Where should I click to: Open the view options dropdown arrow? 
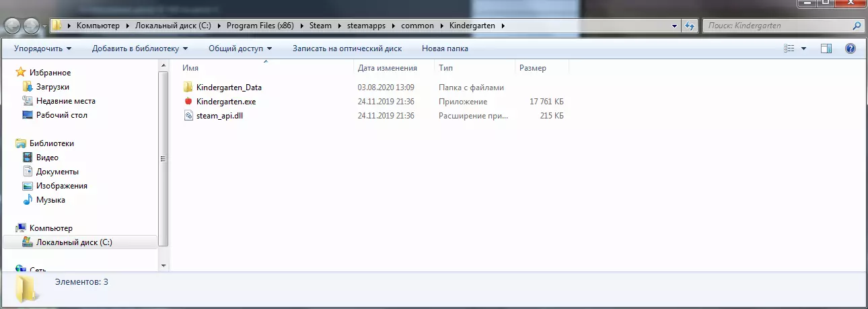tap(803, 48)
